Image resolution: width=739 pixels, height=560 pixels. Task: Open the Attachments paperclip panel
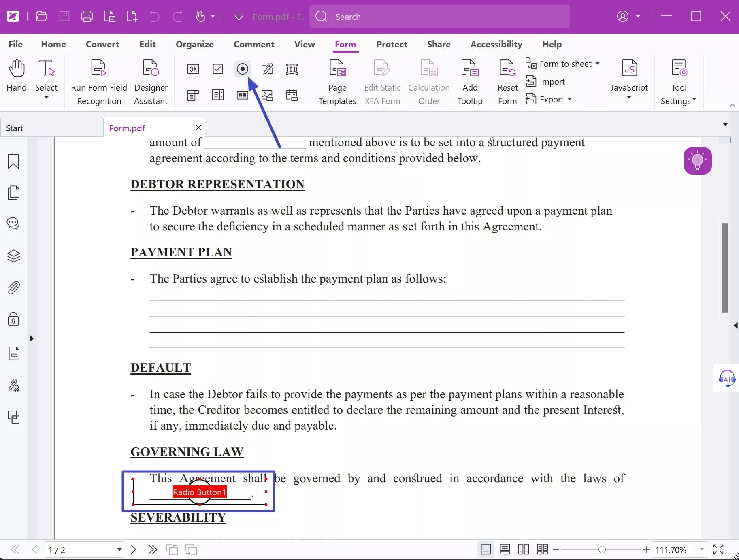point(13,288)
